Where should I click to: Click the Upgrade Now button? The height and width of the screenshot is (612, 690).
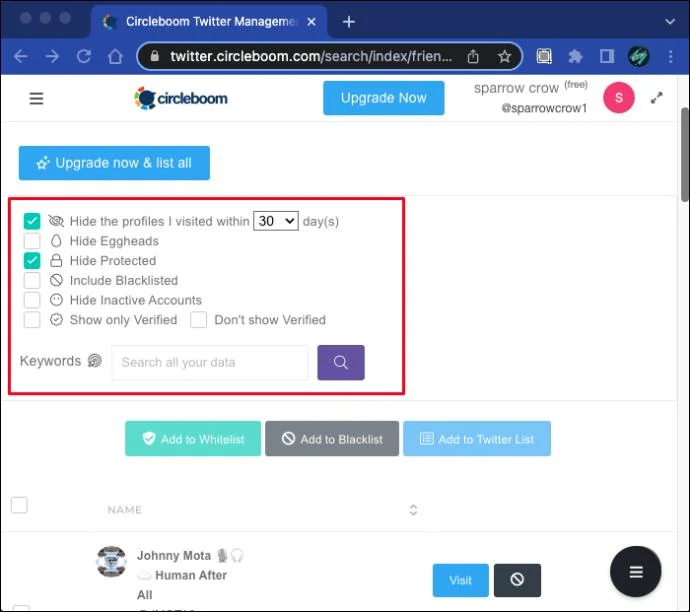click(384, 98)
